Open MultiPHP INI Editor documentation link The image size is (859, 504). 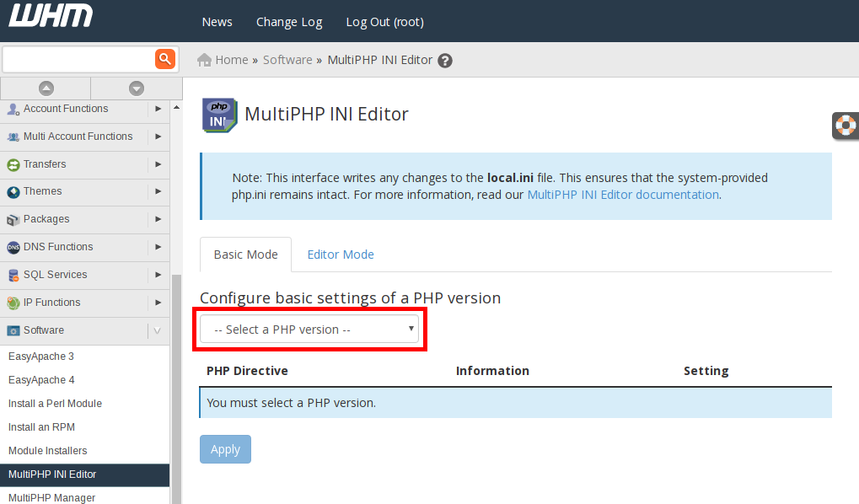[x=623, y=195]
